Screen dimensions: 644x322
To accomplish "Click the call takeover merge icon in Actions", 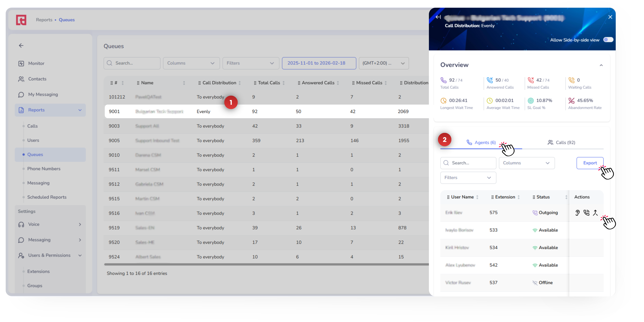I will tap(595, 213).
